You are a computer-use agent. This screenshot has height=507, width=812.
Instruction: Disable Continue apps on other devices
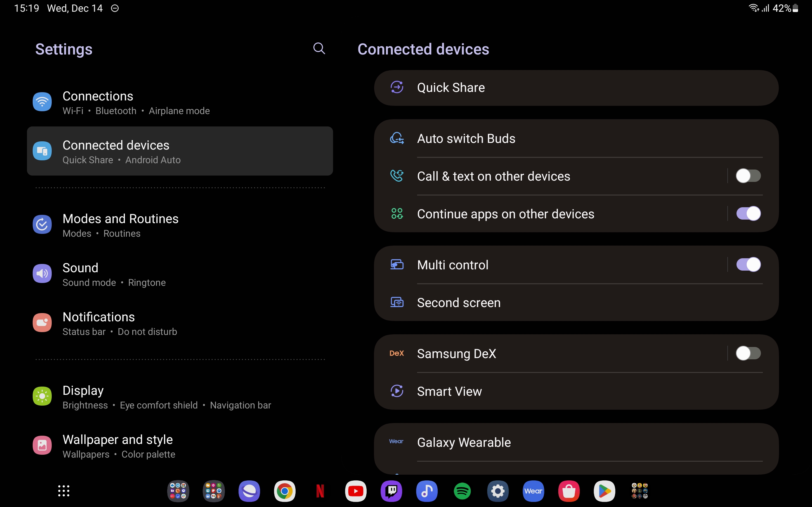pyautogui.click(x=748, y=214)
